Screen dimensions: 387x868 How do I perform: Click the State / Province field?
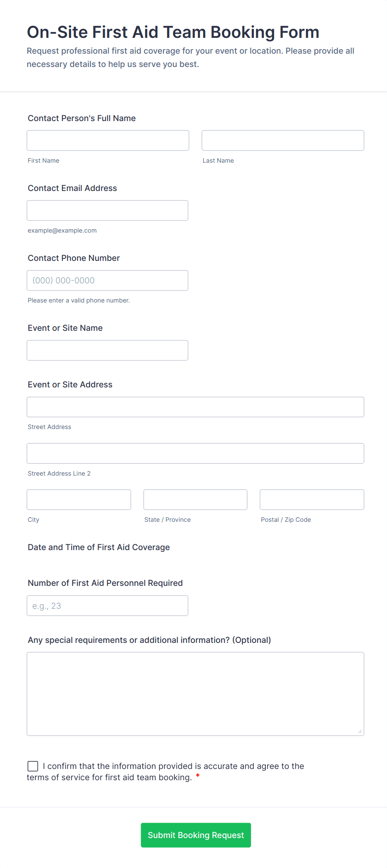pyautogui.click(x=195, y=499)
